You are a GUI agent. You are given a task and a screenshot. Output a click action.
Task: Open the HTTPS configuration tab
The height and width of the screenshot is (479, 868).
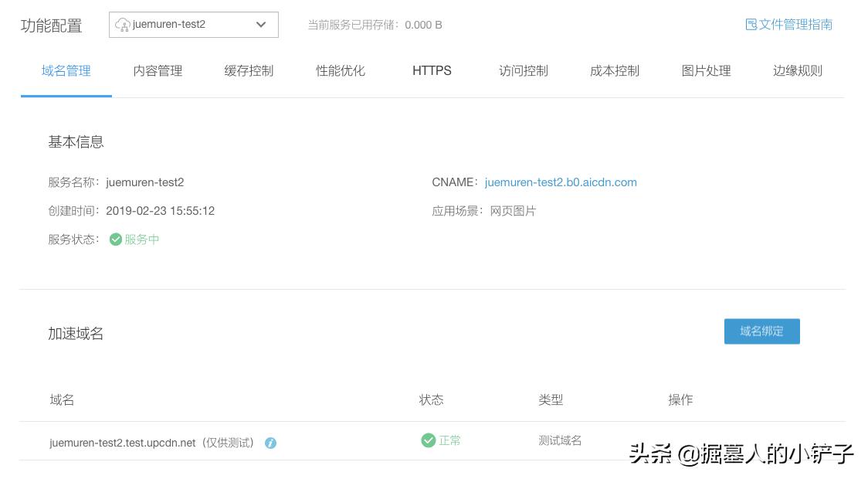point(431,70)
